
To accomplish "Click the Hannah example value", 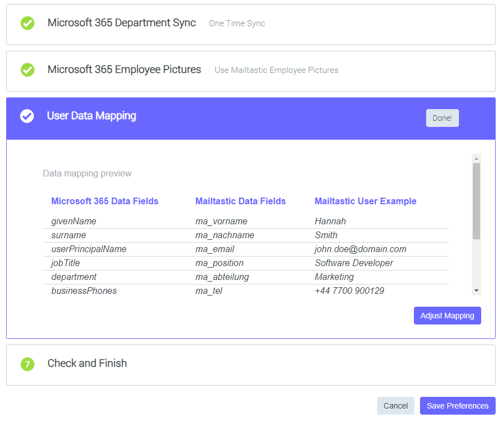I will pyautogui.click(x=330, y=222).
